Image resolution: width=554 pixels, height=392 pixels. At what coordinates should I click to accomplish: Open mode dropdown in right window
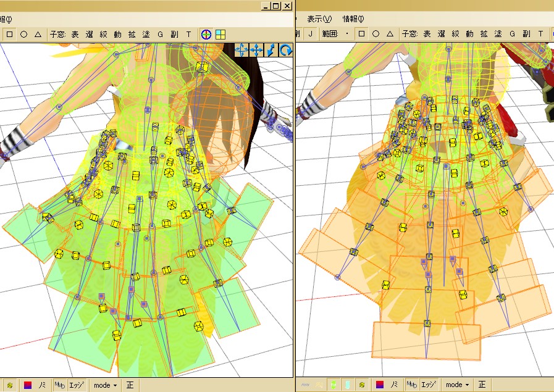(x=458, y=385)
